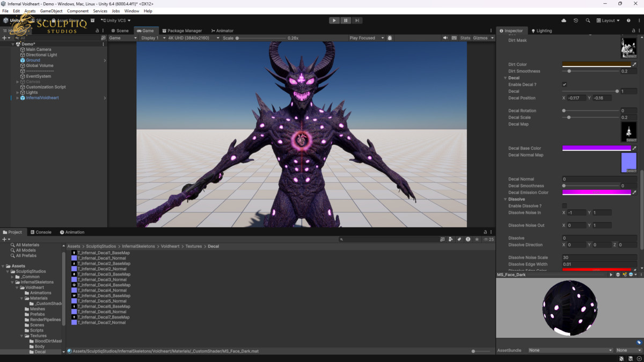Switch to the Package Manager tab
Screen dimensions: 644x362
tap(182, 31)
